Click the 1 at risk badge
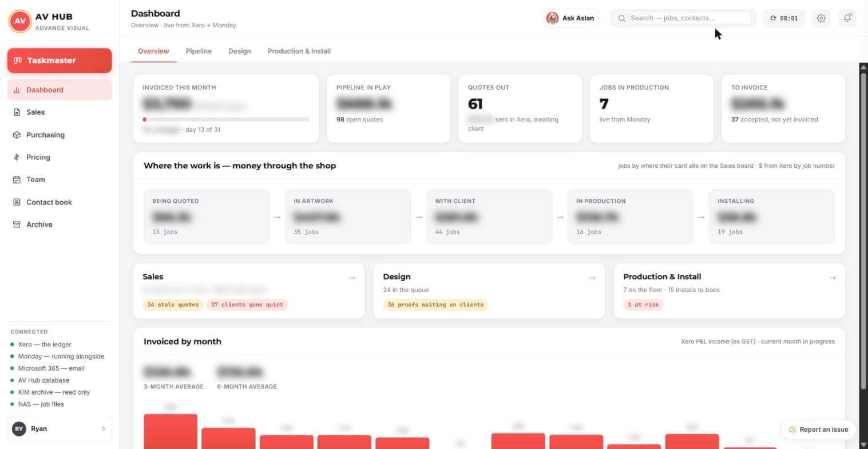The height and width of the screenshot is (449, 868). click(643, 305)
